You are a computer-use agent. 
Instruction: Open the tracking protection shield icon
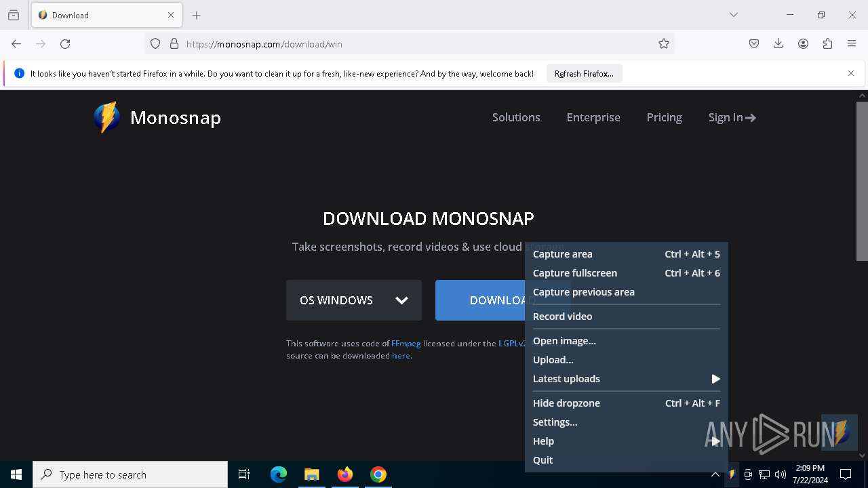pyautogui.click(x=155, y=44)
